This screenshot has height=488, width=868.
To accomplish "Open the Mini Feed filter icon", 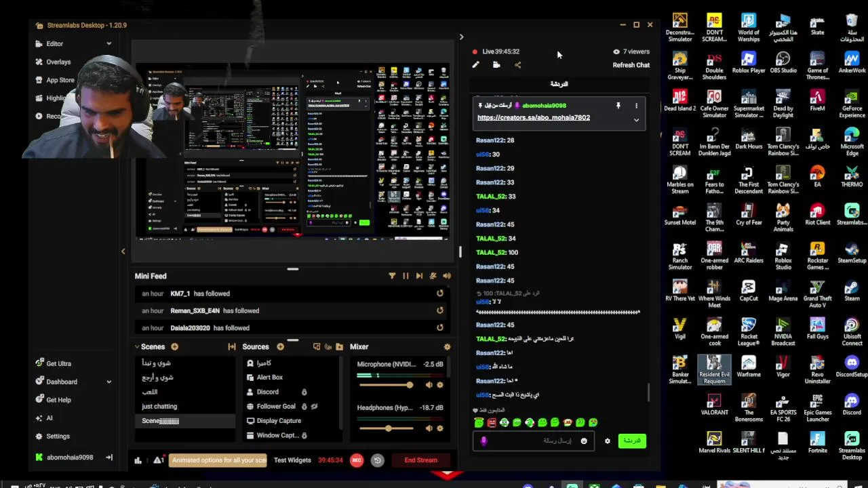I will coord(392,276).
